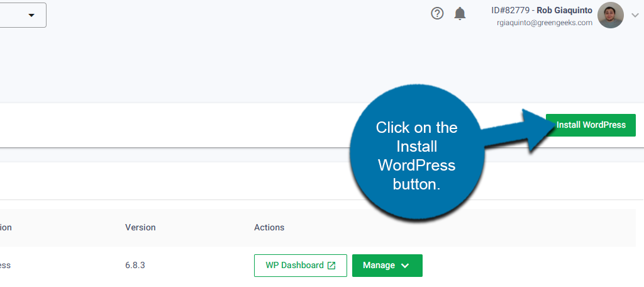
Task: Select the Version column header
Action: (x=140, y=227)
